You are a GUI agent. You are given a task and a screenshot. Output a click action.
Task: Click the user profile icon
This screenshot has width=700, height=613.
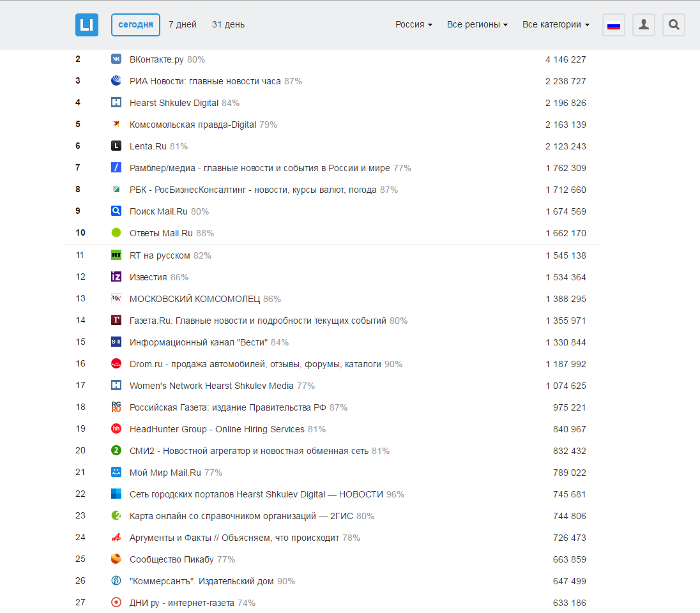[644, 25]
